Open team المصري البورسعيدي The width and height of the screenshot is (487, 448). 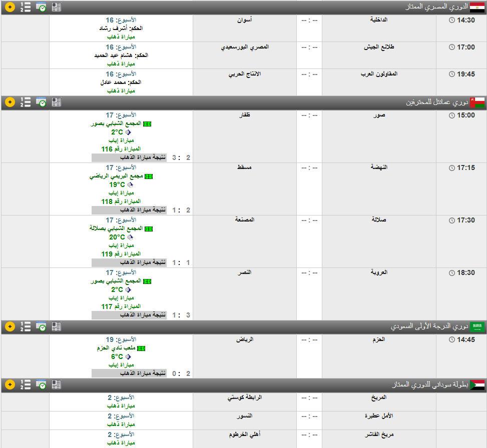coord(245,47)
